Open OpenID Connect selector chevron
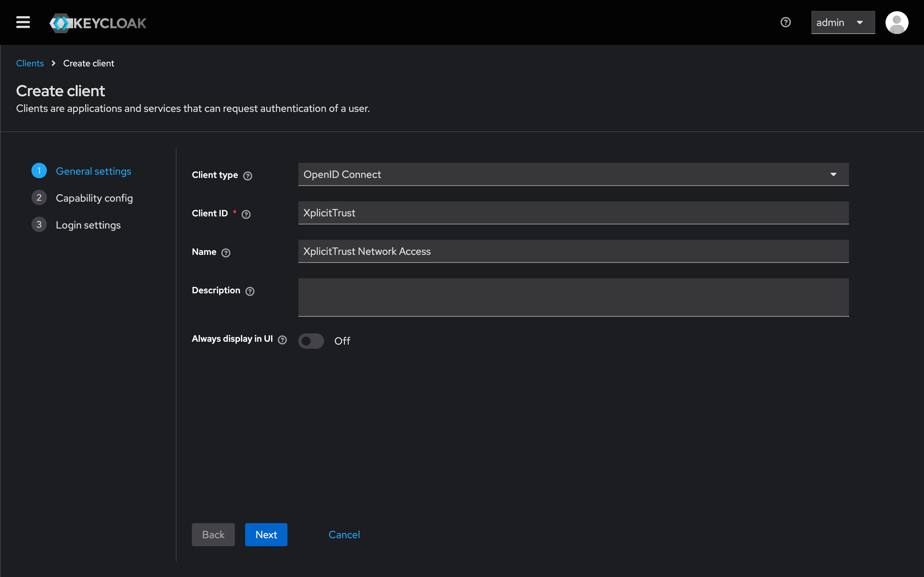 (x=834, y=174)
